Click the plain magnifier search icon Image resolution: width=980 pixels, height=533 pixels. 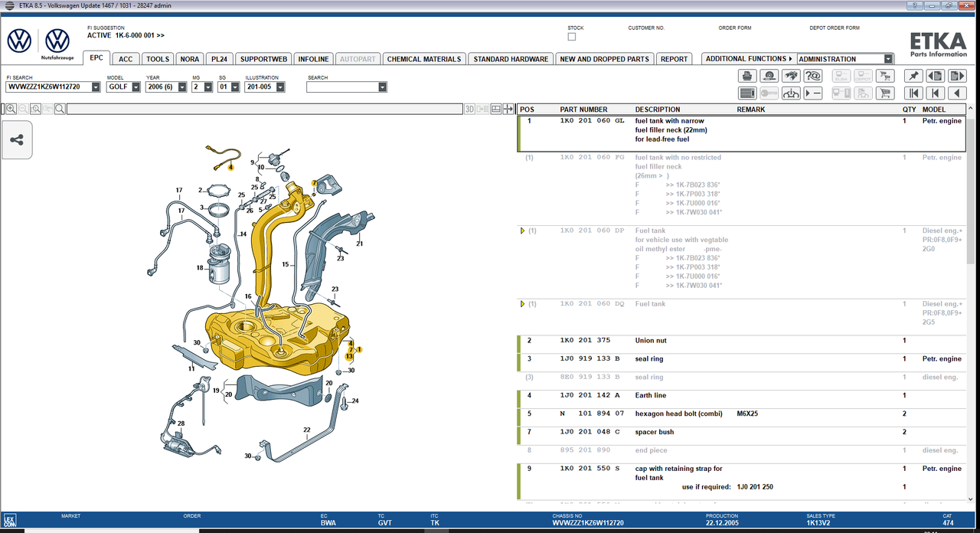(x=60, y=109)
